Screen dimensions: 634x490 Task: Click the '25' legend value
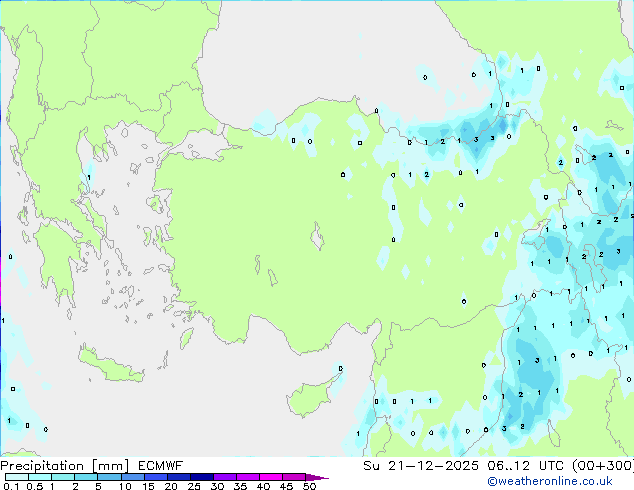point(194,486)
